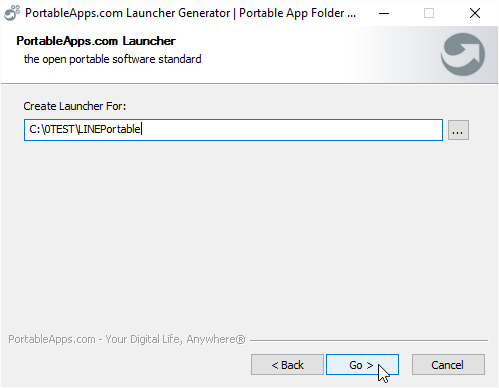This screenshot has width=499, height=388.
Task: Click the window title text in title bar
Action: point(191,13)
